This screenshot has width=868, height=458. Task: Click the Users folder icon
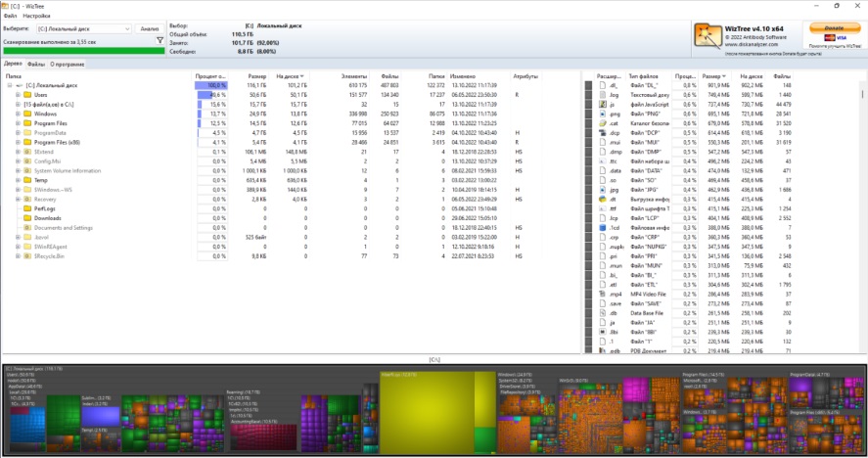(26, 95)
